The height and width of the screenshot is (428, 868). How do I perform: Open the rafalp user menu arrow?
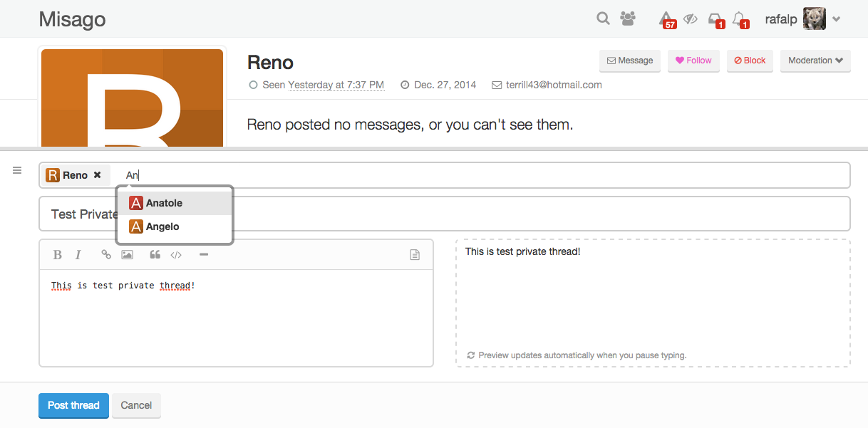837,19
